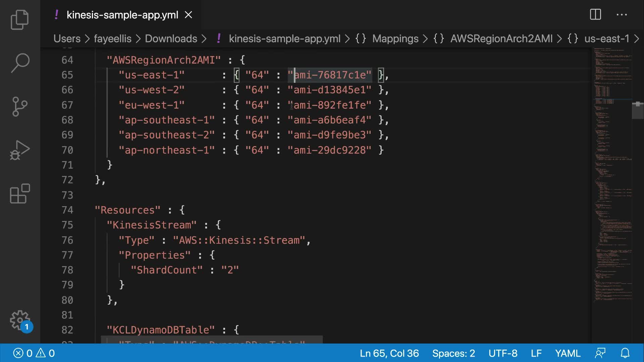Open errors and warnings problems indicator

click(34, 353)
